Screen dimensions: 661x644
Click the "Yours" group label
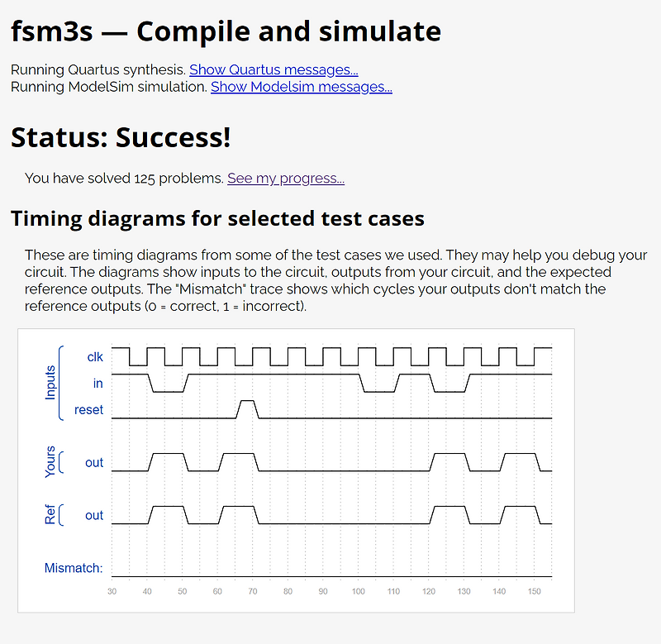point(50,462)
